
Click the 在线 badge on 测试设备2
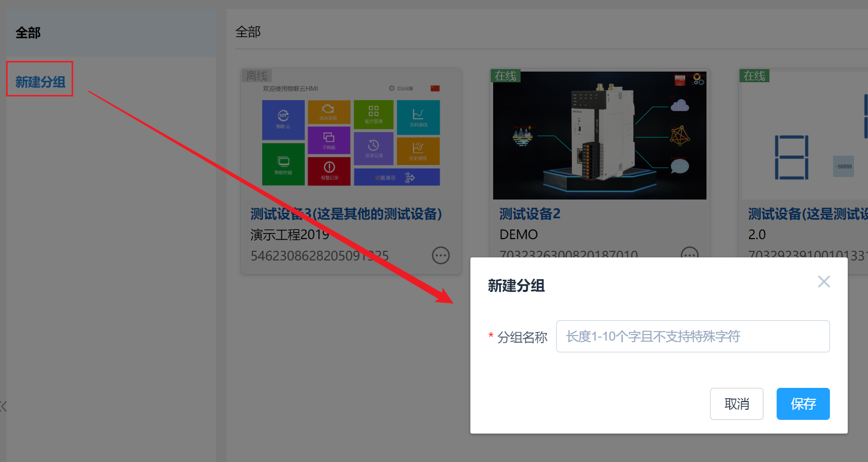(505, 76)
